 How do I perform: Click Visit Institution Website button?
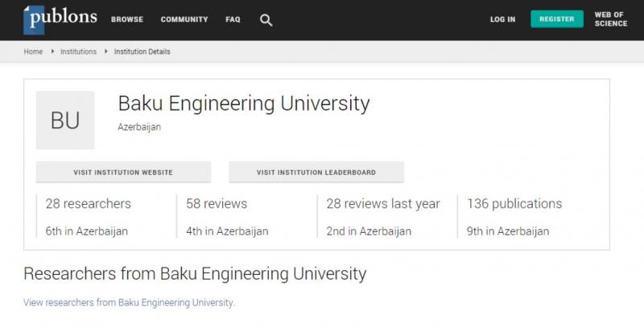coord(123,172)
